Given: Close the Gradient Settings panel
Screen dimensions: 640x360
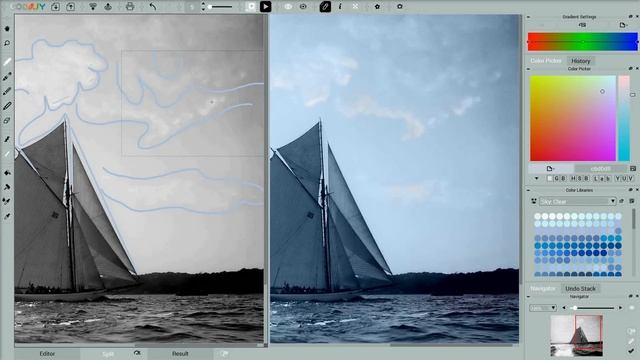Looking at the screenshot, I should click(637, 17).
